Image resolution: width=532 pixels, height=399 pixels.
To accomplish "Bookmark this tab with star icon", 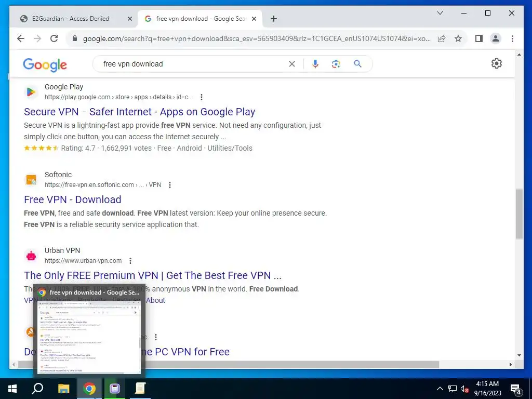I will click(458, 38).
